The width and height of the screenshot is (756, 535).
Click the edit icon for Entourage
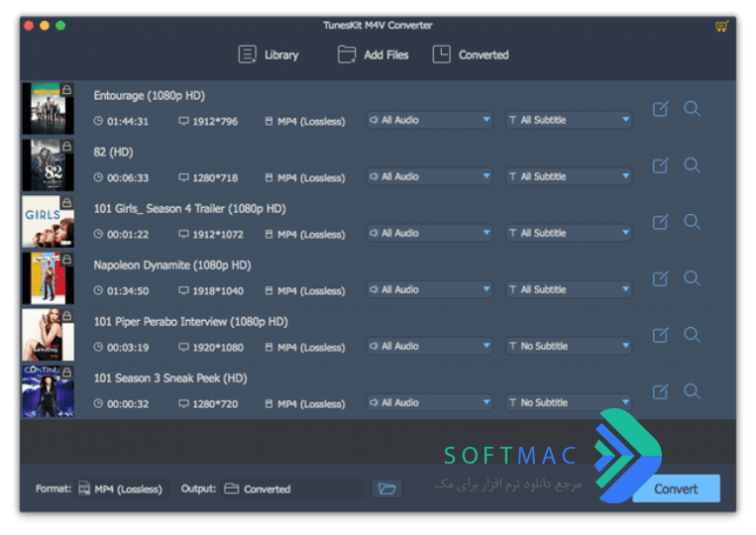660,109
